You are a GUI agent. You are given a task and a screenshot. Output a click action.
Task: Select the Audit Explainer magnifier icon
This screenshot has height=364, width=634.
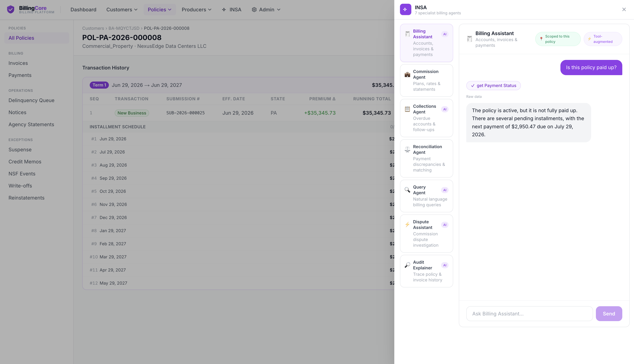tap(407, 265)
